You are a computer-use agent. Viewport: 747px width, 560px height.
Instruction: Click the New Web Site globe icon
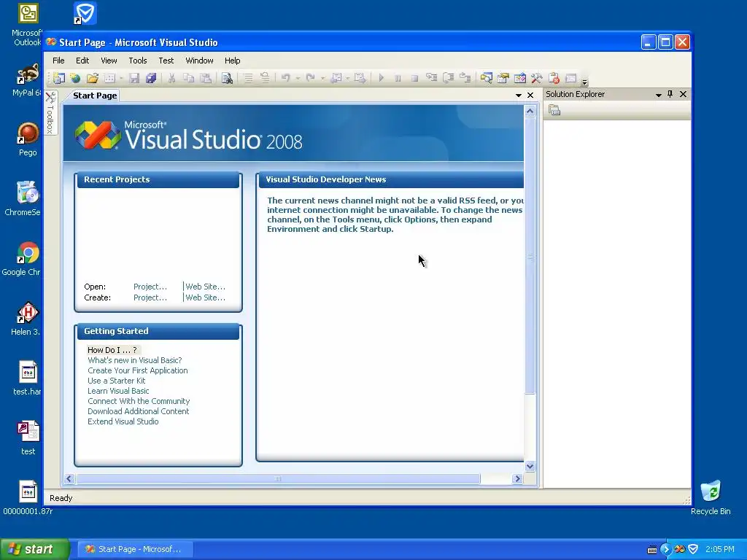(x=75, y=78)
